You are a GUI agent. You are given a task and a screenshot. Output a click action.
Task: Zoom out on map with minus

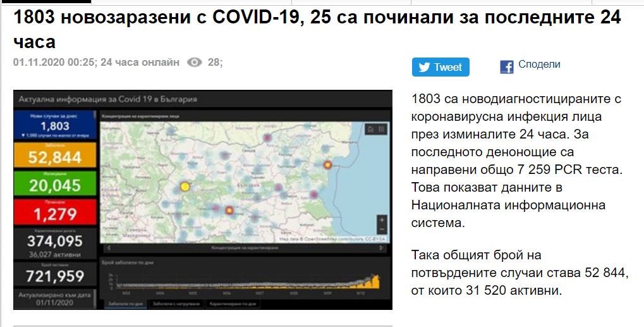381,228
